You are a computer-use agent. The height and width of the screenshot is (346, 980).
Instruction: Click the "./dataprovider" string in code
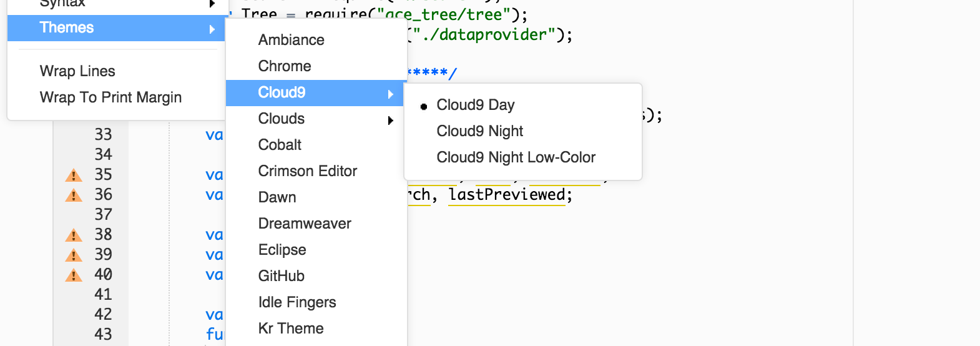[484, 35]
